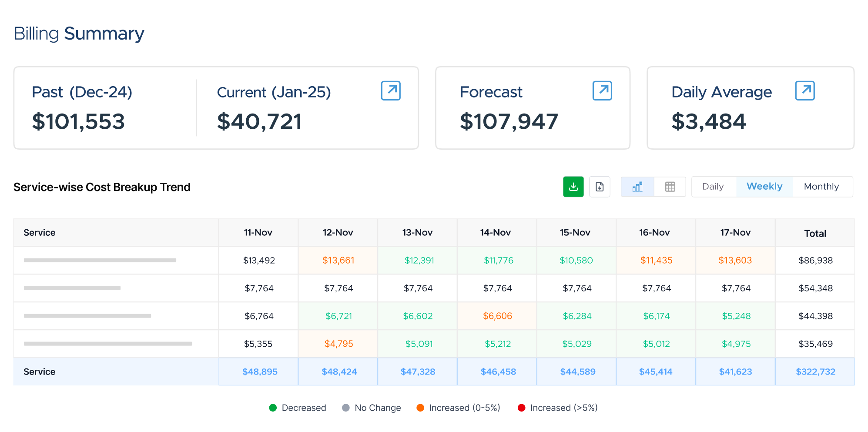Click the green Decreased legend dot
This screenshot has height=432, width=868.
(273, 408)
